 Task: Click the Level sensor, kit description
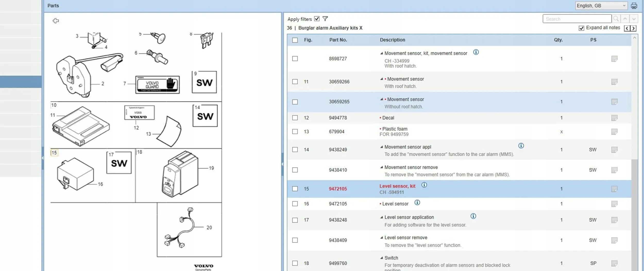pyautogui.click(x=397, y=186)
